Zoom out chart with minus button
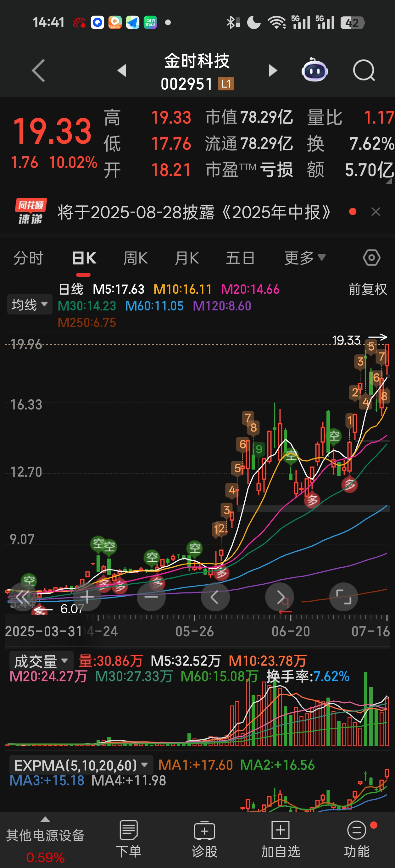 point(151,597)
